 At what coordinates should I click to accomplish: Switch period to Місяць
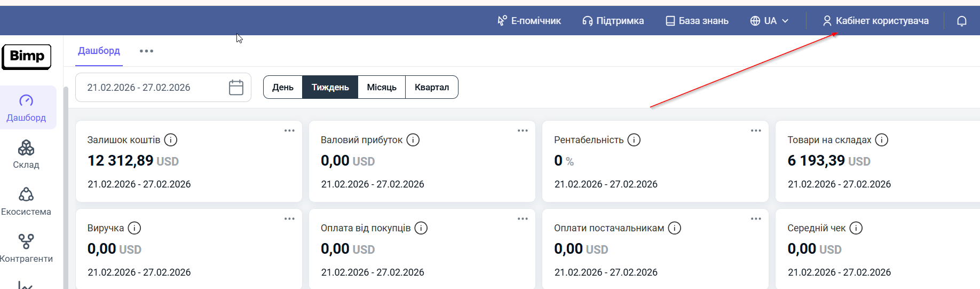pos(382,88)
